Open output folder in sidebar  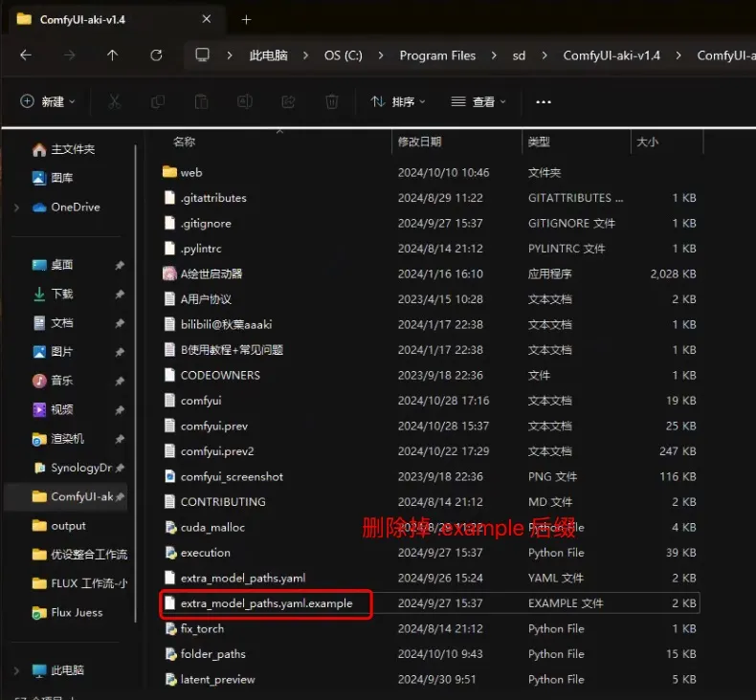(58, 526)
